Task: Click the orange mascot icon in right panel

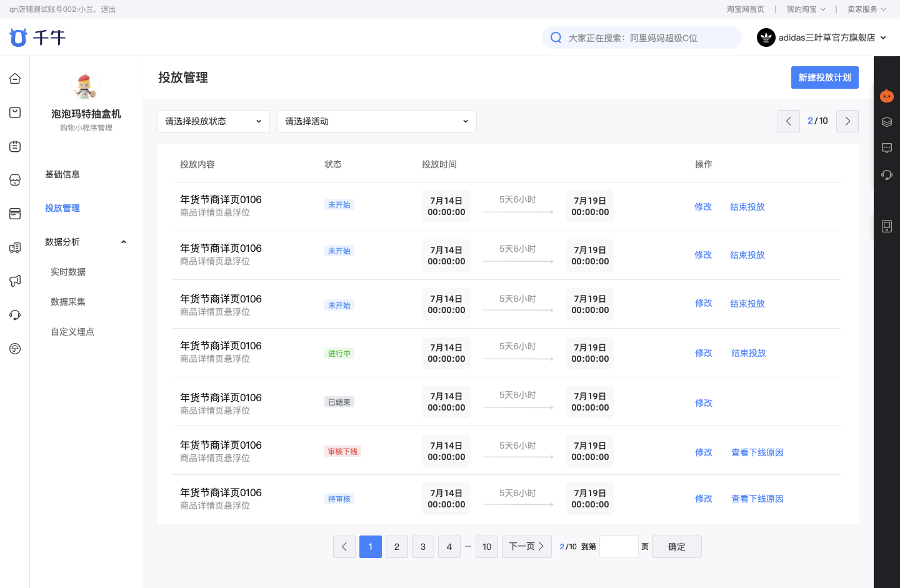Action: (x=886, y=96)
